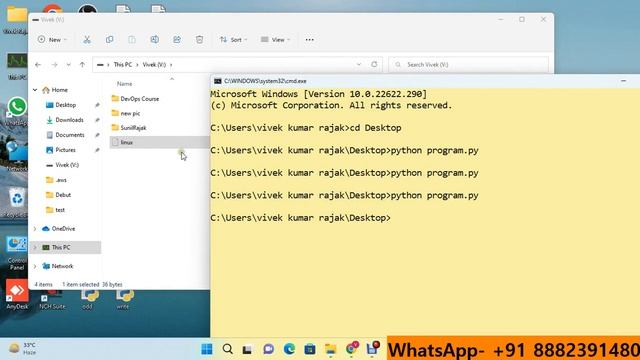Click the Search Vivek (V:) field
Image resolution: width=640 pixels, height=360 pixels.
pyautogui.click(x=469, y=64)
